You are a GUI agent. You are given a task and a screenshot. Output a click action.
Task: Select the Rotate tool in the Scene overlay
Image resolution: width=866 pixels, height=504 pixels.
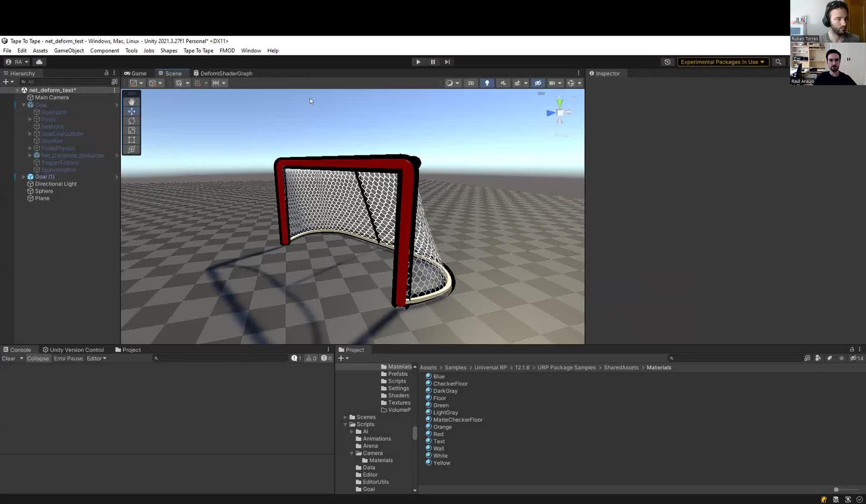click(131, 120)
